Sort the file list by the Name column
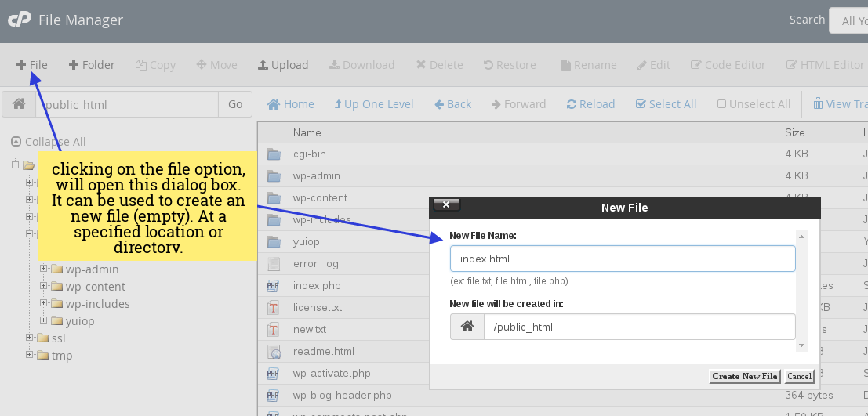The width and height of the screenshot is (868, 416). [x=307, y=132]
